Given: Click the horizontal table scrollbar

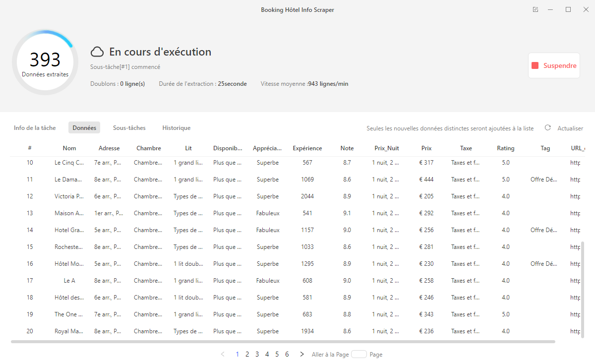Looking at the screenshot, I should pyautogui.click(x=283, y=342).
